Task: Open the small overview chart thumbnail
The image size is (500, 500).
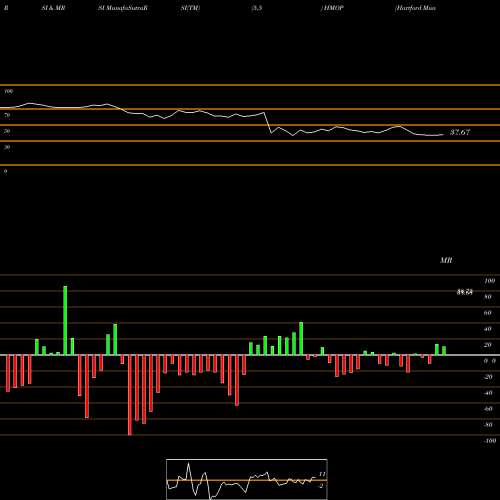Action: point(247,479)
